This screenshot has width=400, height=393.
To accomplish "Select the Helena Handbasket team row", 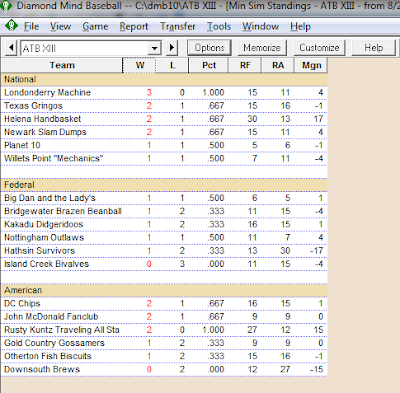I will (164, 119).
